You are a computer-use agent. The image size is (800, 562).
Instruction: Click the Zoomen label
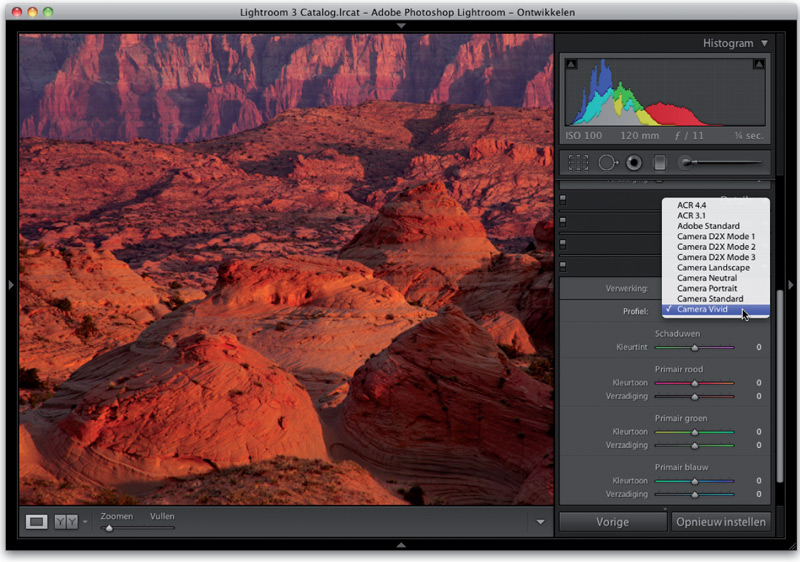[x=116, y=516]
